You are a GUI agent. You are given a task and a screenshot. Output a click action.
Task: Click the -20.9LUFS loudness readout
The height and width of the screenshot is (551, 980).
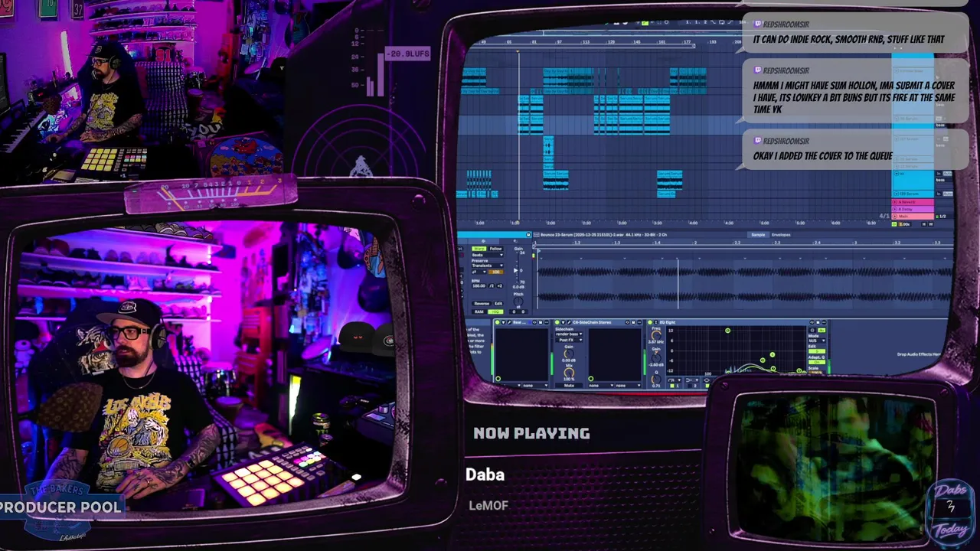pyautogui.click(x=408, y=54)
